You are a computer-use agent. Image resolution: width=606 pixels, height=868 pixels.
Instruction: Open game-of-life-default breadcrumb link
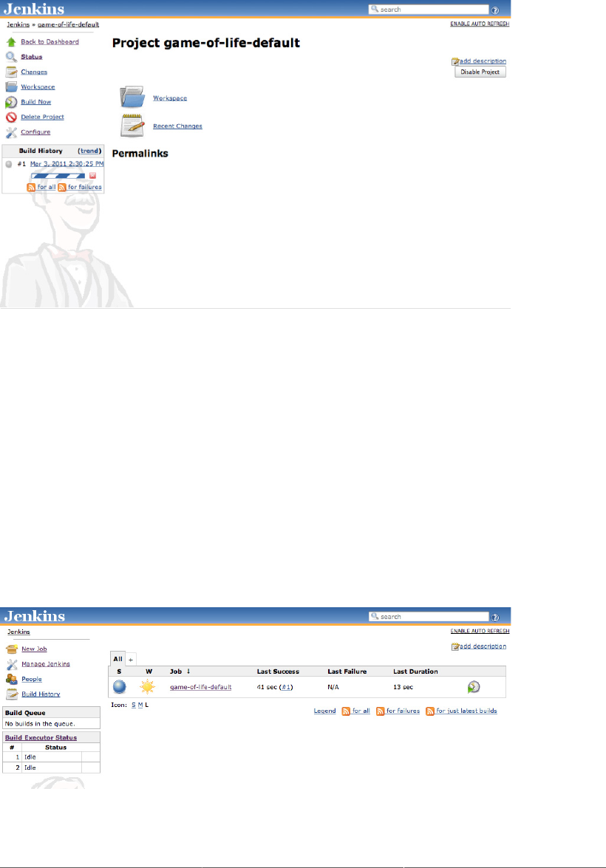point(68,24)
